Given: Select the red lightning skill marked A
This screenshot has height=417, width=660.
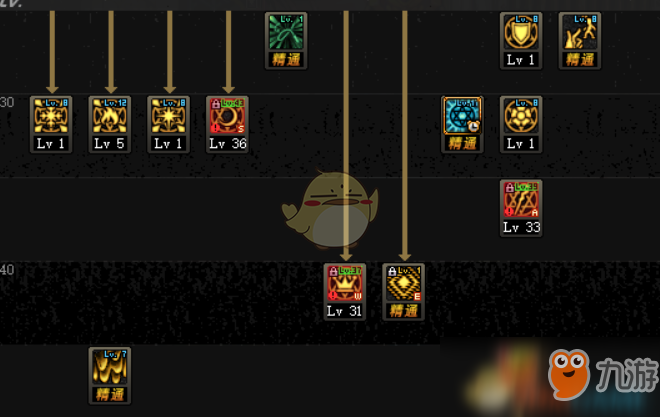Looking at the screenshot, I should (521, 199).
